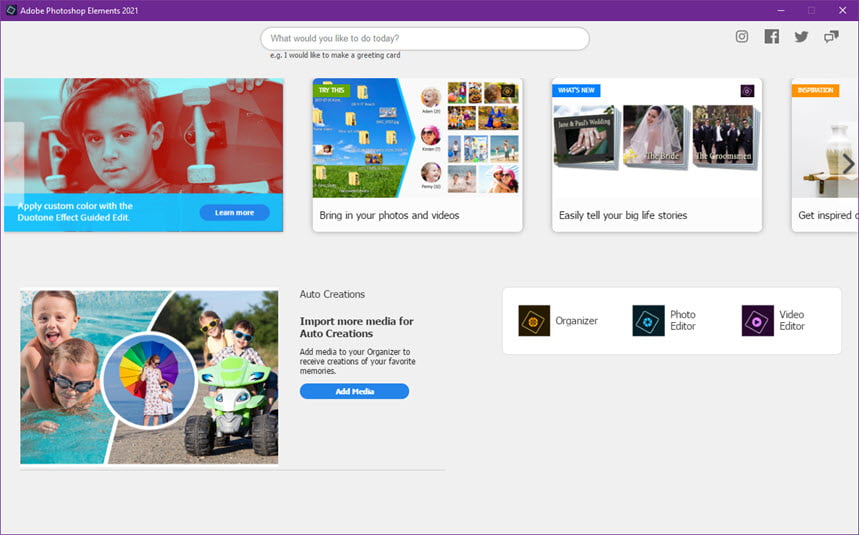Click the Add Media button
This screenshot has width=860, height=535.
pyautogui.click(x=354, y=391)
